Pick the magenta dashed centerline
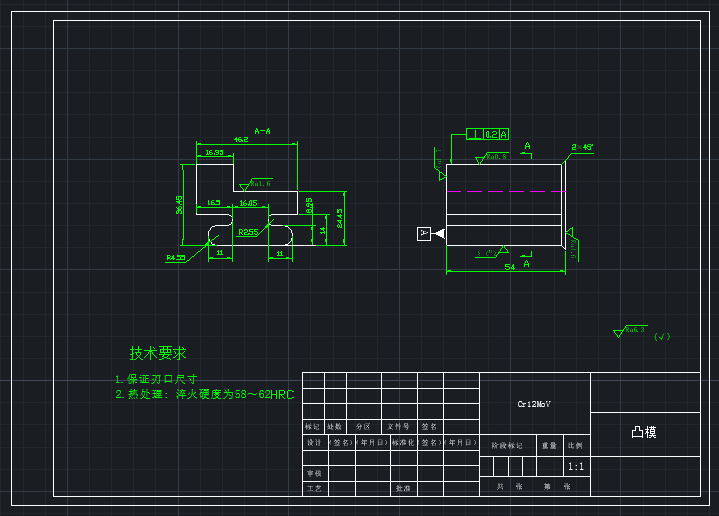 tap(506, 191)
